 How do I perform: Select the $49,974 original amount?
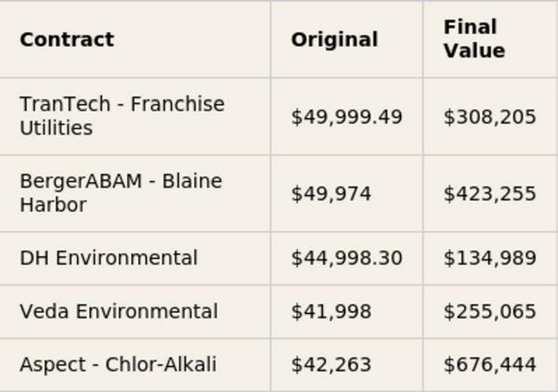pos(331,194)
